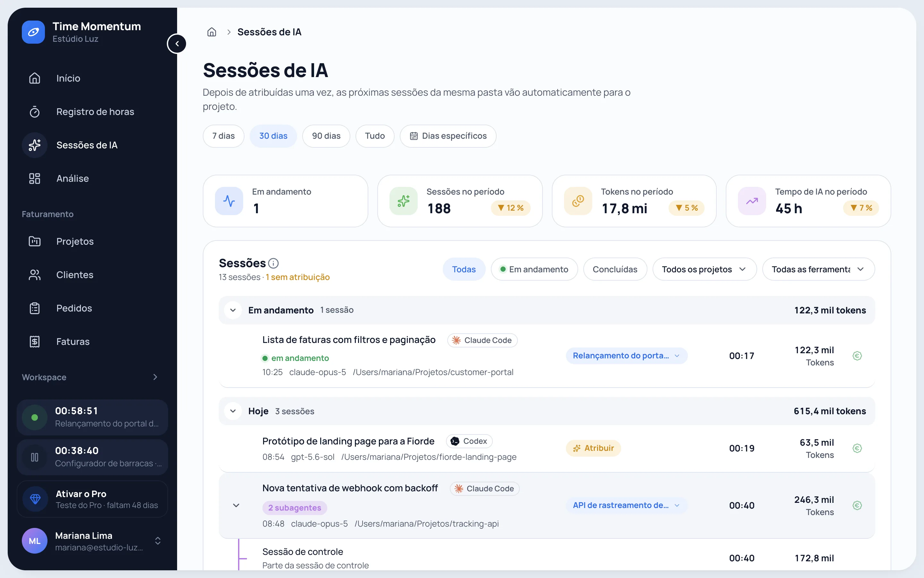The height and width of the screenshot is (578, 924).
Task: Filter sessions by Concluídas
Action: (615, 269)
